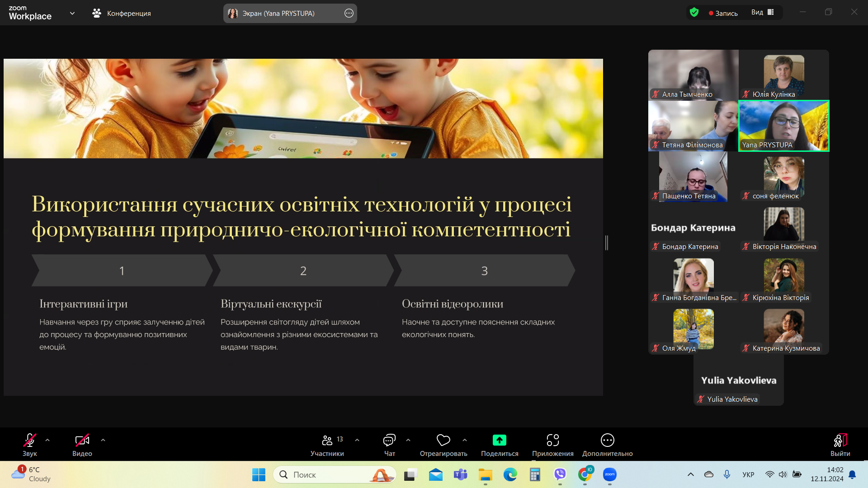The image size is (868, 488).
Task: Open Wi-Fi network icon in tray
Action: tap(769, 474)
